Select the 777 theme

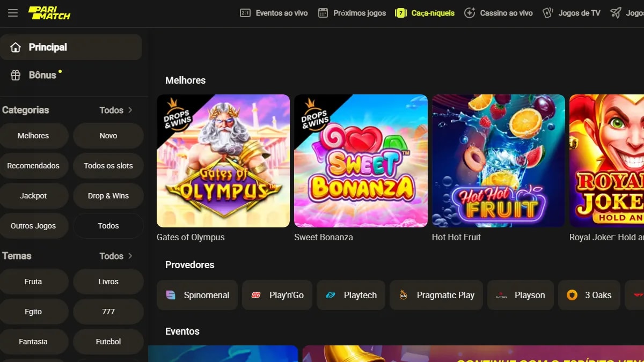(x=108, y=312)
